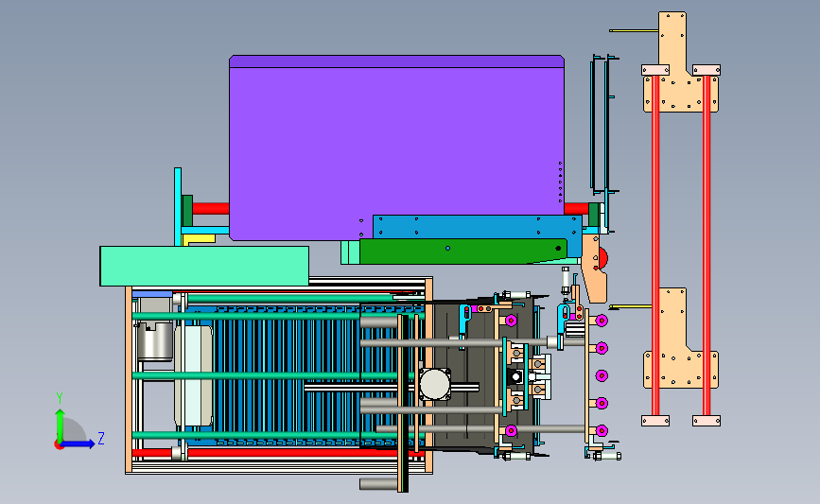Select peach bracket beside red dome
This screenshot has height=504, width=820.
(x=595, y=269)
